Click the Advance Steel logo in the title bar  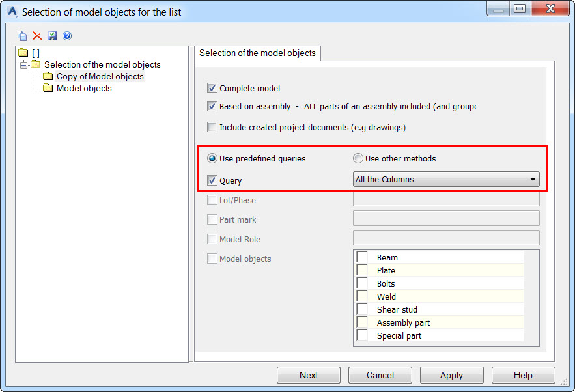11,11
